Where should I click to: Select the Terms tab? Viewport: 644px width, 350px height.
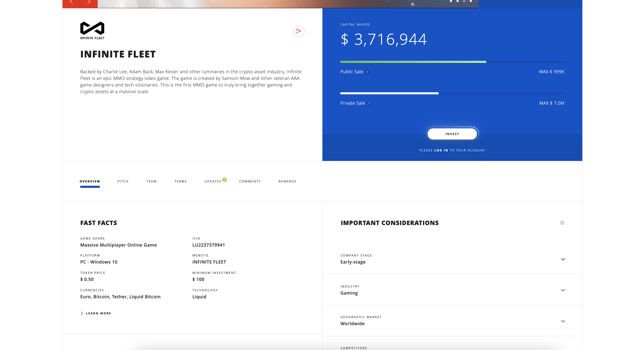(180, 181)
